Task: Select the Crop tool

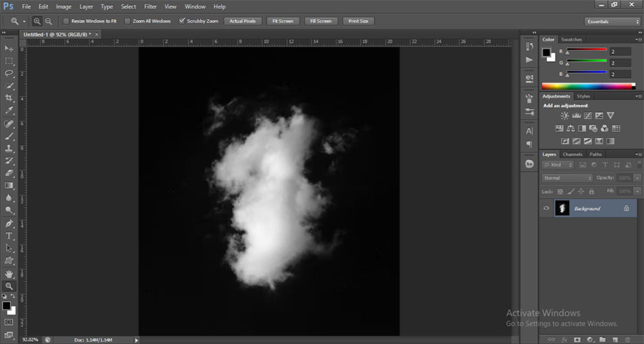Action: 9,98
